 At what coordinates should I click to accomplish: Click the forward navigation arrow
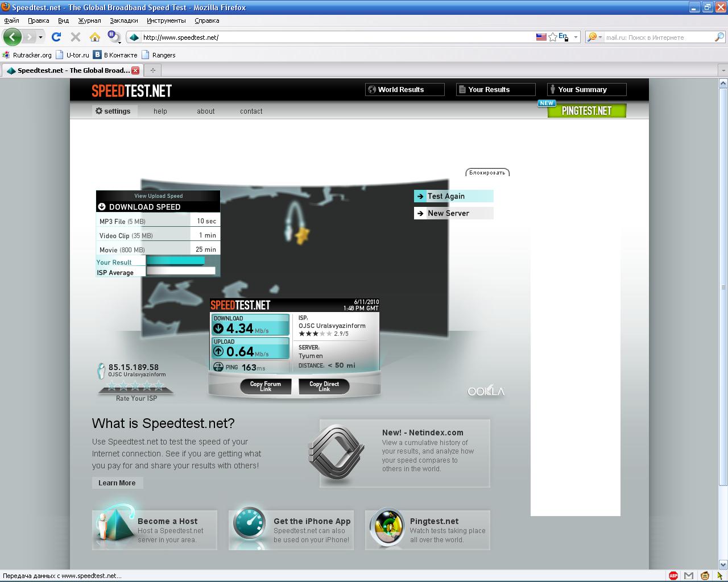pos(29,37)
